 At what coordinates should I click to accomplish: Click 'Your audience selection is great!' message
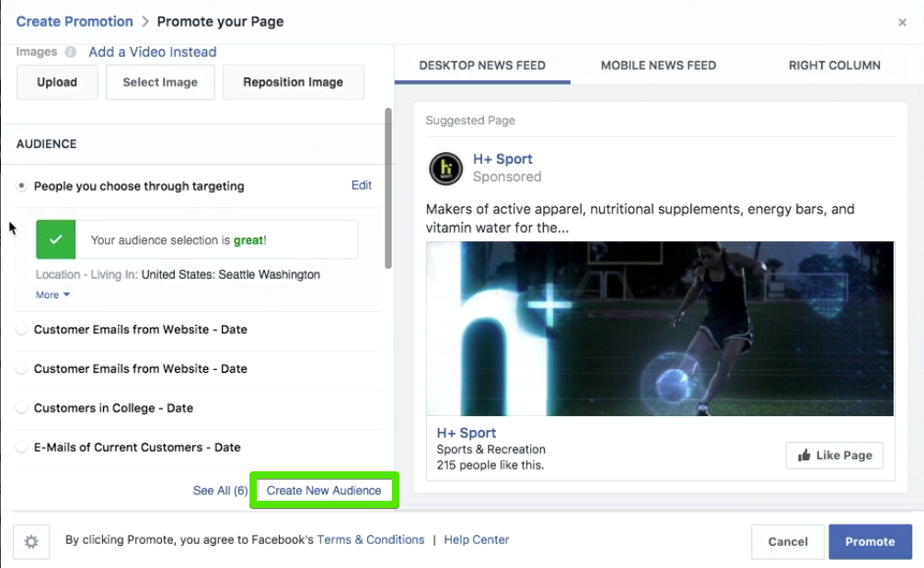pos(179,239)
